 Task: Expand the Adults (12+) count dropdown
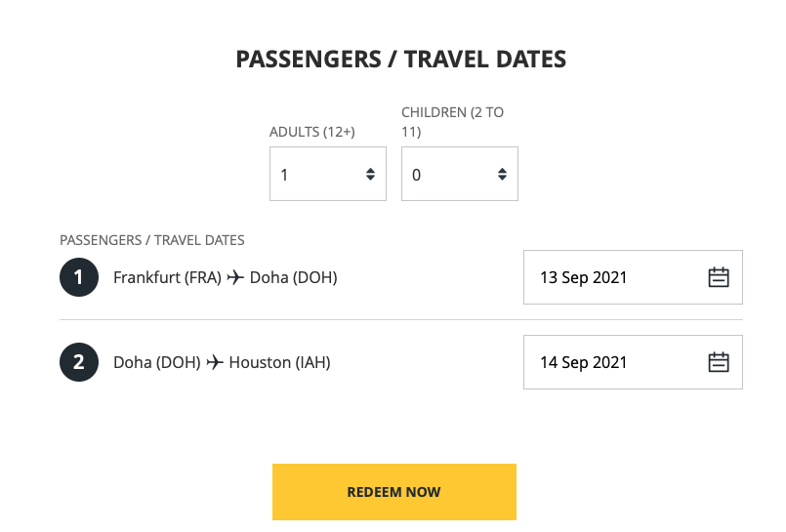click(x=327, y=175)
